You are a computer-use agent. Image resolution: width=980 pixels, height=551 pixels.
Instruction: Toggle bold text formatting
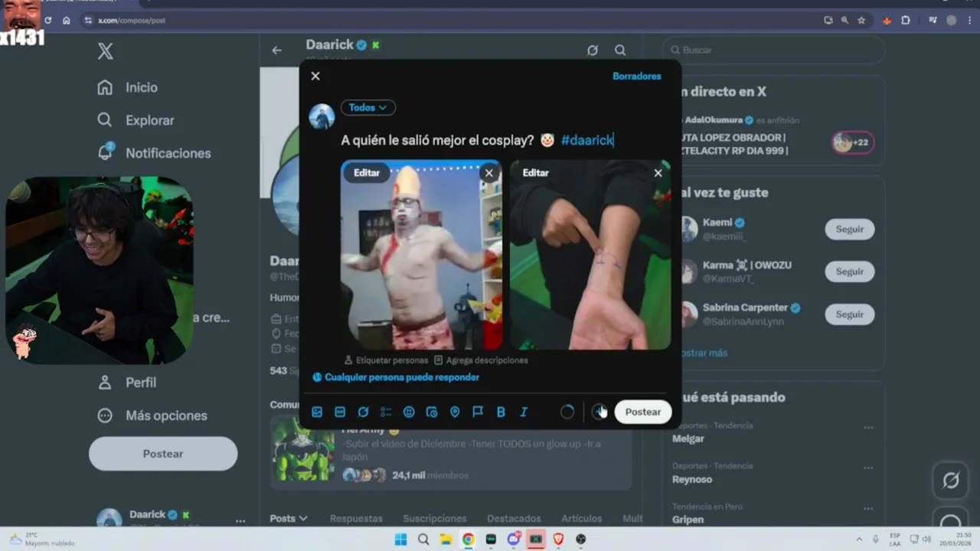coord(501,412)
